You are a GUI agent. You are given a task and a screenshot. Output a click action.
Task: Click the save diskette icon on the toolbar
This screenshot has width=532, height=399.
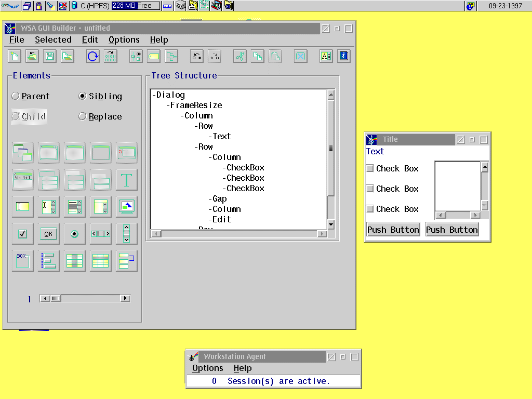(49, 56)
